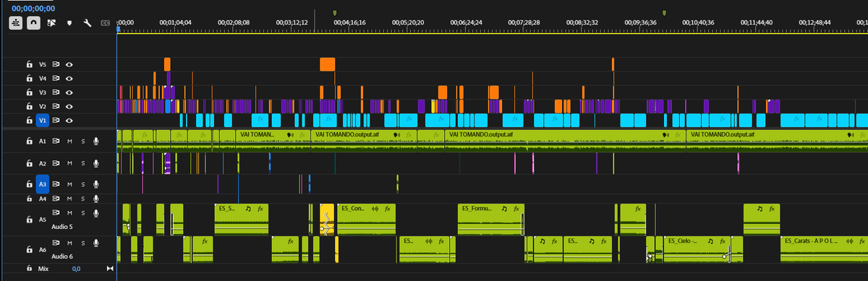Select the ES_Con audio clip on A5
Image resolution: width=868 pixels, height=281 pixels.
[x=367, y=220]
